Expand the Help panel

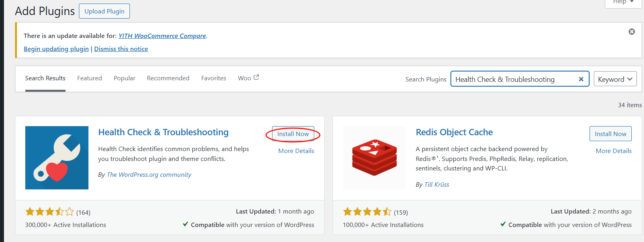point(623,2)
